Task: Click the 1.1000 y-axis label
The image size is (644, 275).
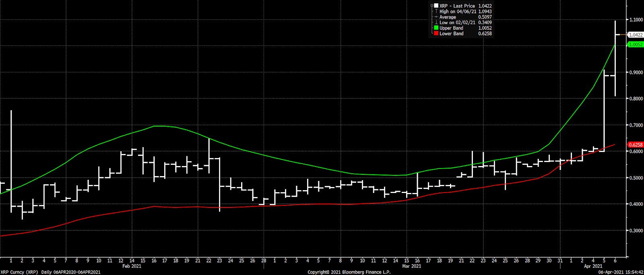Action: click(636, 20)
